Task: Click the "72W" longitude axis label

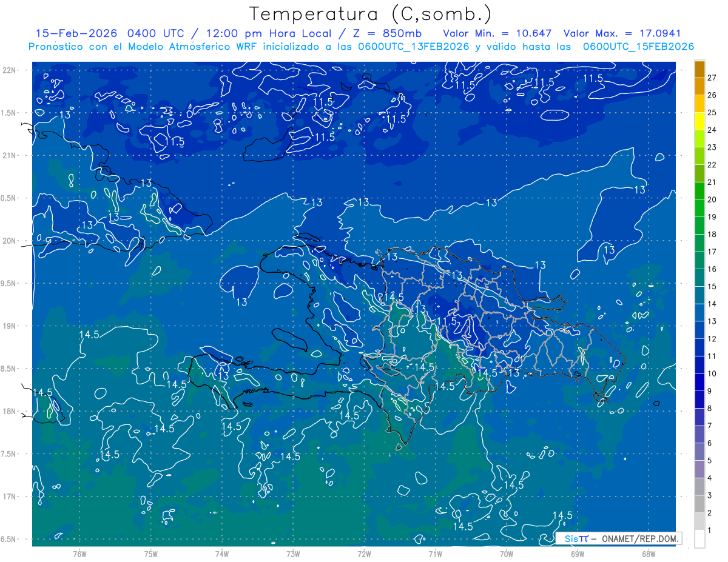Action: point(364,554)
